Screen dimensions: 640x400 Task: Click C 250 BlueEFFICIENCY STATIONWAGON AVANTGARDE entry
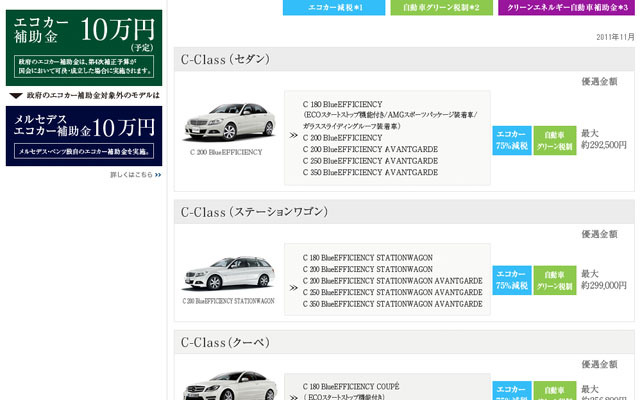pyautogui.click(x=392, y=292)
